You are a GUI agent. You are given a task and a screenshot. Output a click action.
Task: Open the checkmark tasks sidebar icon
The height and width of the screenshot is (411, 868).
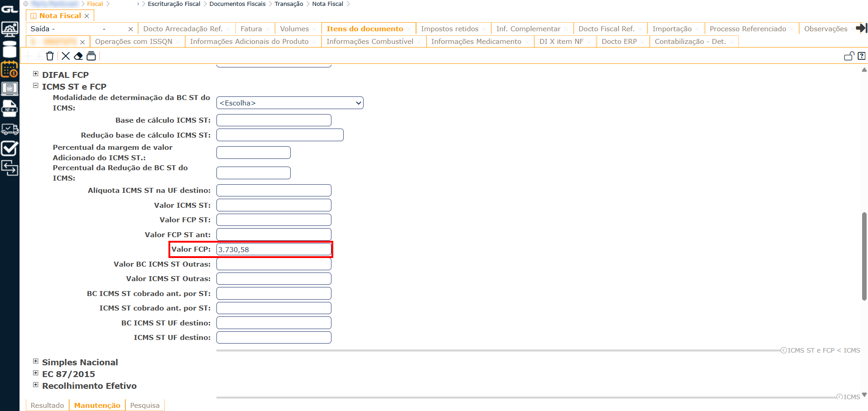(10, 149)
